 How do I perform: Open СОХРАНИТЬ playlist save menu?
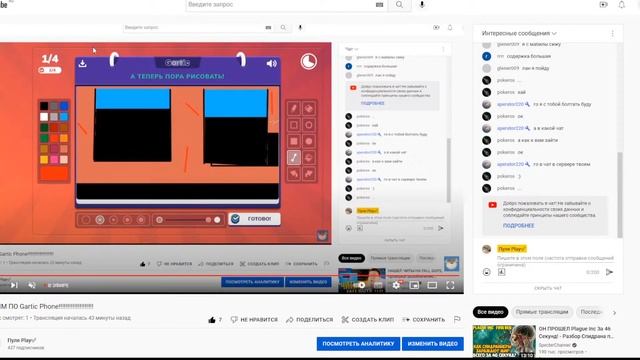coord(423,320)
